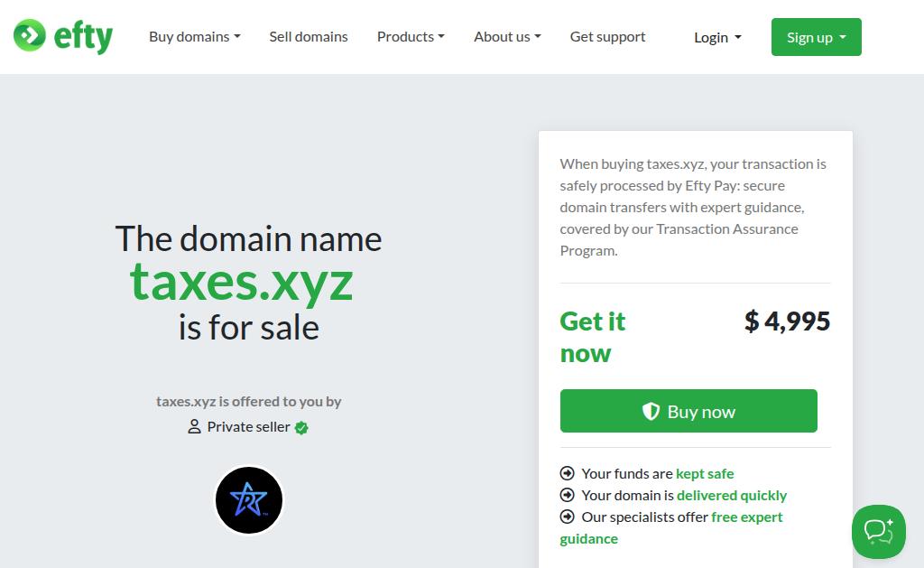Expand the About us menu

[x=507, y=37]
